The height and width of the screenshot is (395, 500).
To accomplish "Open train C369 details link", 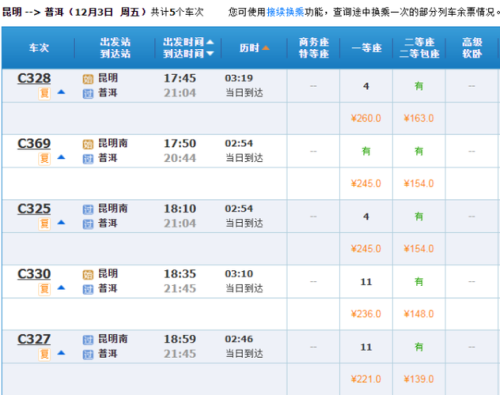I will 34,144.
